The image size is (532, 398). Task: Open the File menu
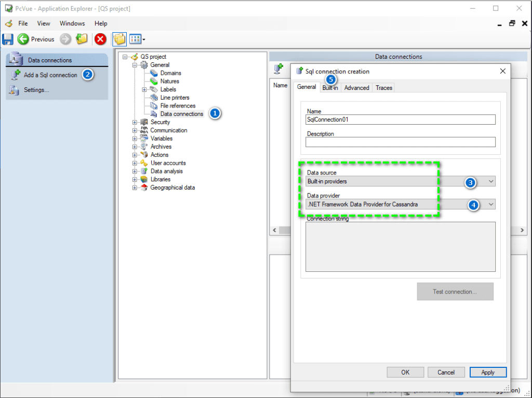point(23,23)
